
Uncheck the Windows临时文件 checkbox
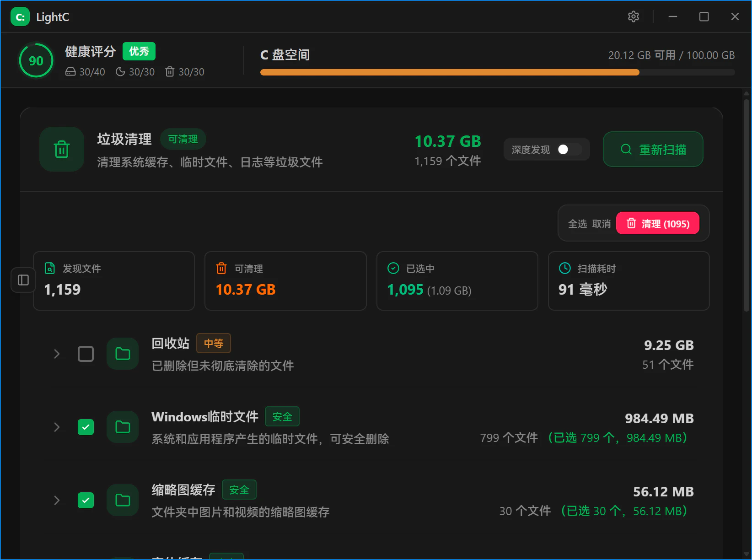click(86, 427)
